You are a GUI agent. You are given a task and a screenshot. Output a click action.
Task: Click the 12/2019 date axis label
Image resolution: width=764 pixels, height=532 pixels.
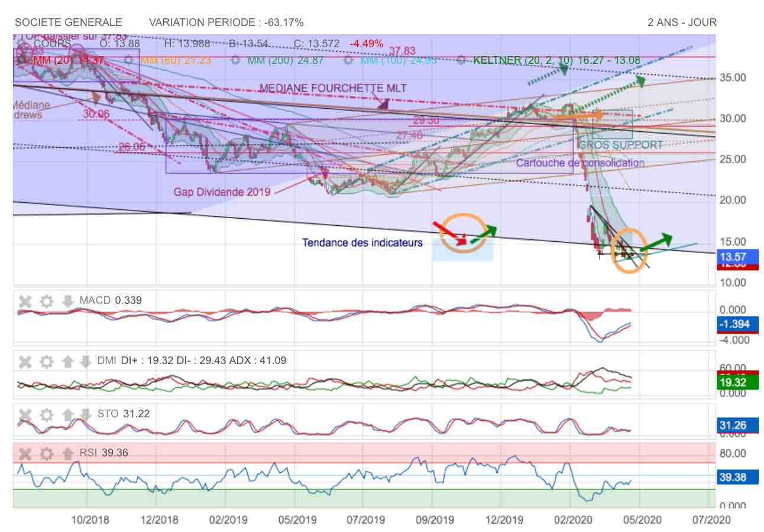click(x=504, y=520)
